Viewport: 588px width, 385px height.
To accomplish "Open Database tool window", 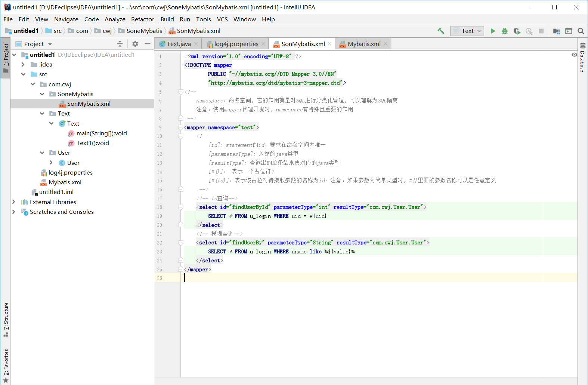I will 582,57.
